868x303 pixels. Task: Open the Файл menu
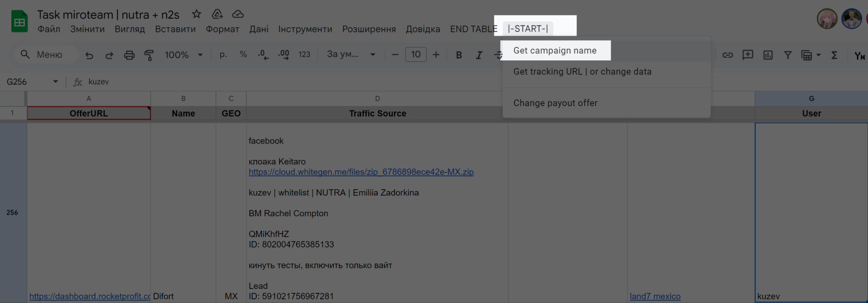click(x=49, y=29)
